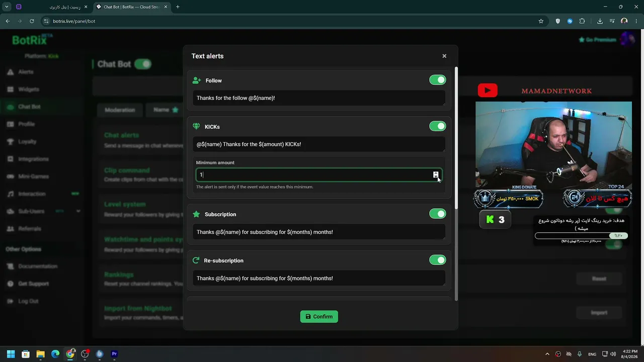Expand the Sub-Users sidebar chevron

[x=78, y=211]
